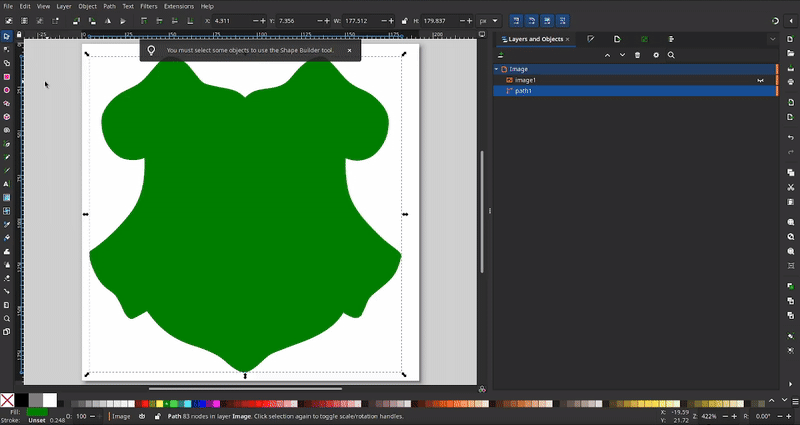The width and height of the screenshot is (800, 425).
Task: Toggle the first blue transform-behavior button
Action: [516, 20]
